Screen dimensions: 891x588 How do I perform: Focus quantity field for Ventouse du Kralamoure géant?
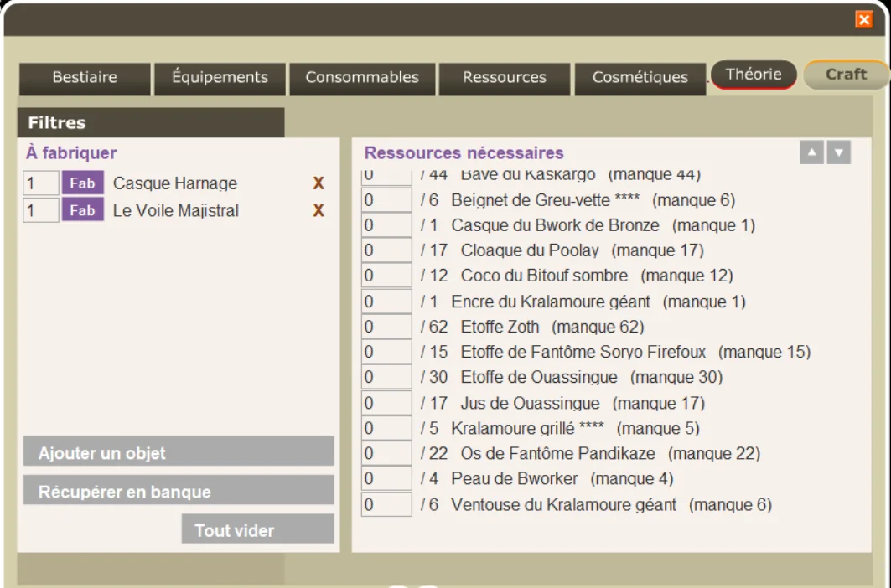(x=386, y=504)
